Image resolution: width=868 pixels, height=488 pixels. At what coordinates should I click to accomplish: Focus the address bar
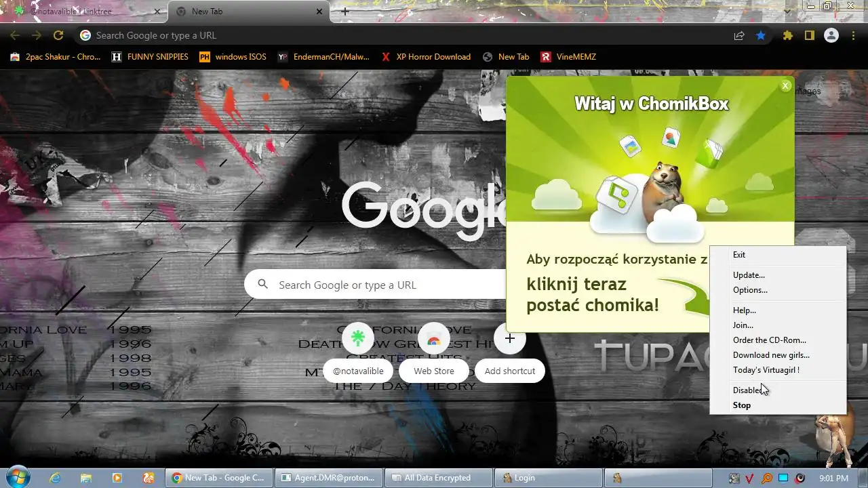(x=407, y=35)
